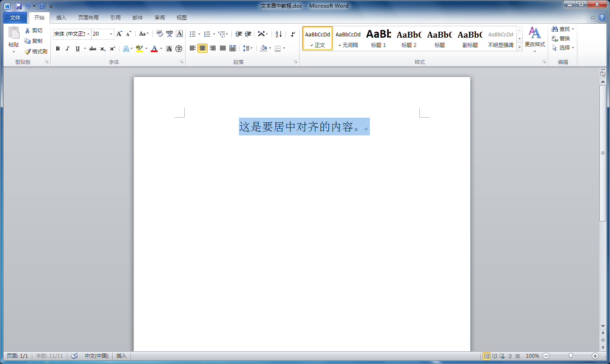Toggle bold formatting

coord(58,49)
